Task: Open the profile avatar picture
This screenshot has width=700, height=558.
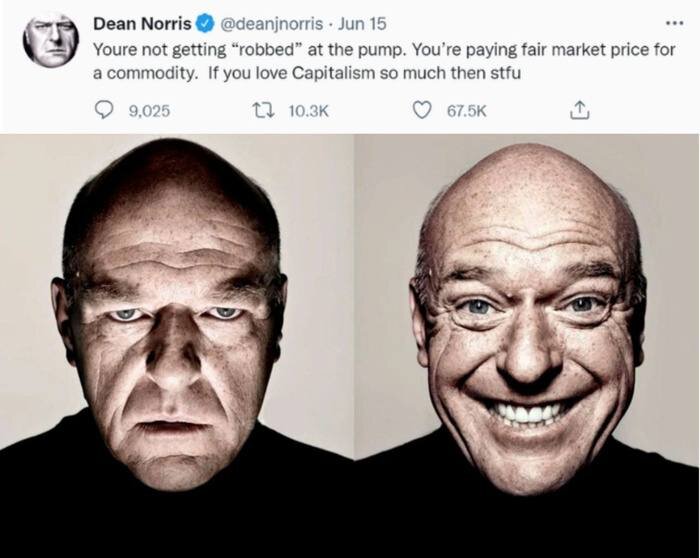Action: (50, 40)
